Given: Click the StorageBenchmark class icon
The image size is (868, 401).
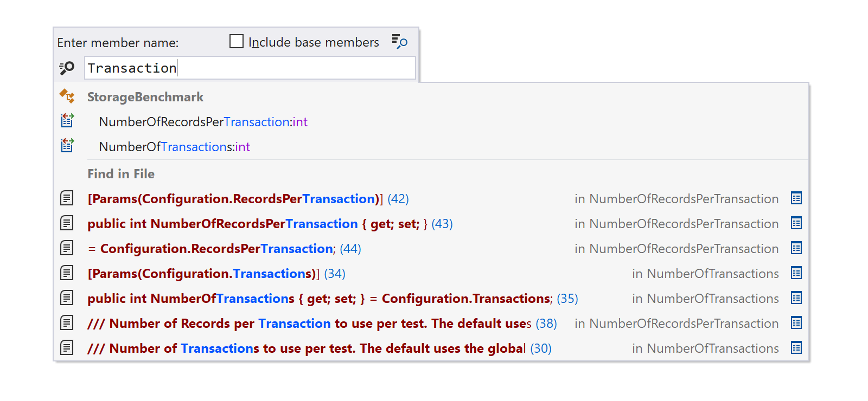Looking at the screenshot, I should point(67,96).
